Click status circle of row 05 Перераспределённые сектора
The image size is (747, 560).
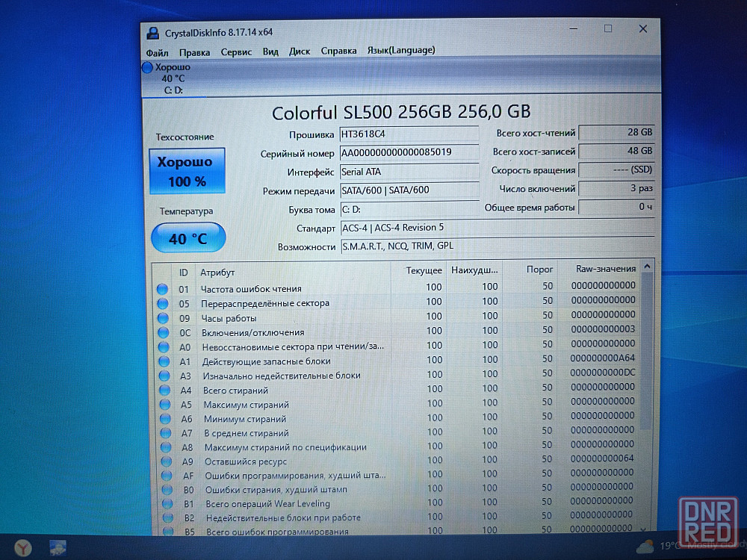click(x=163, y=303)
